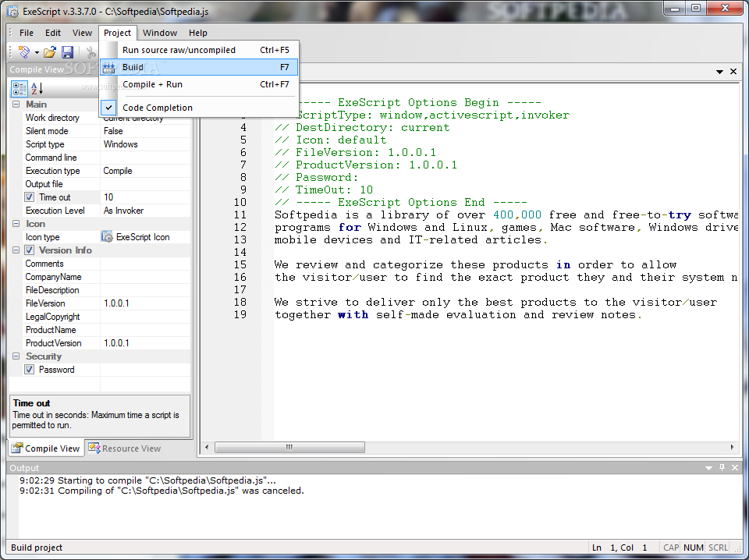Screen dimensions: 749x560
Task: Click the empty Output file value field
Action: [x=146, y=184]
